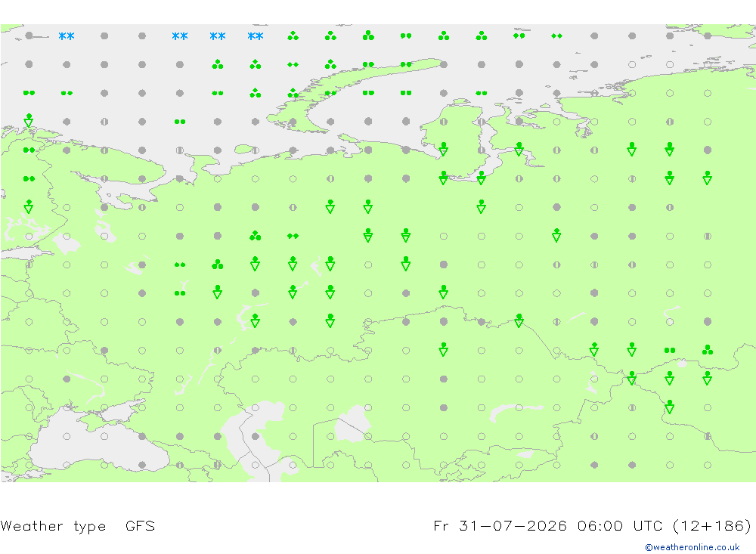This screenshot has width=756, height=554.
Task: Click the rightmost of the four blue snow symbols in the top row
Action: coord(255,36)
